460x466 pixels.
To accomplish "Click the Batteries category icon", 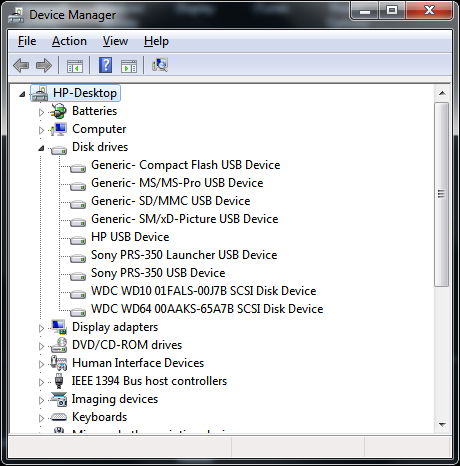I will (x=59, y=111).
